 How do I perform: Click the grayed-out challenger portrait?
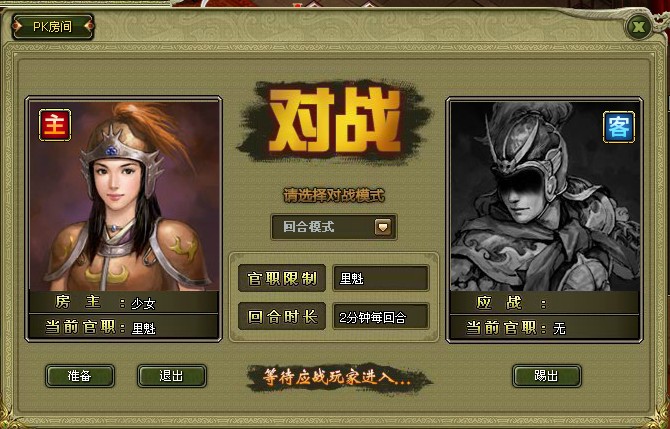545,196
